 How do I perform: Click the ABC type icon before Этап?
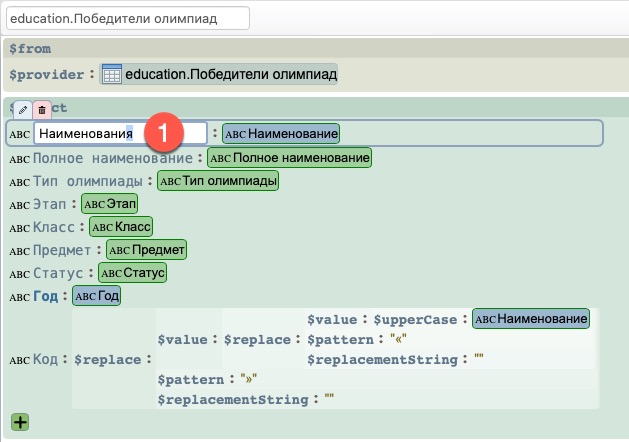pos(19,204)
